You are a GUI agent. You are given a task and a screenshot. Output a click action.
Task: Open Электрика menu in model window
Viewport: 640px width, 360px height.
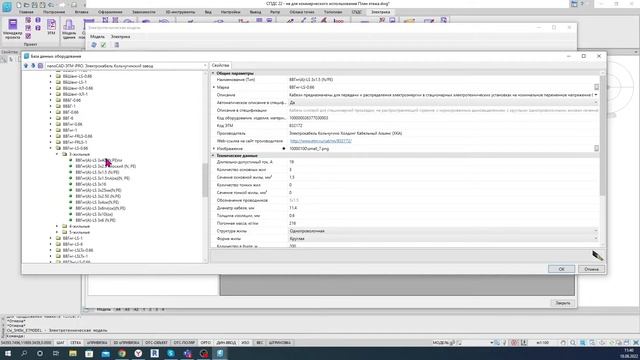[120, 36]
